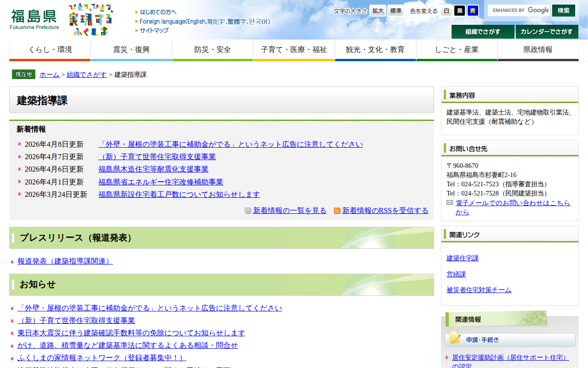Open お知らせ link （新）子育て世帯住宅取得支援事業

(x=76, y=321)
